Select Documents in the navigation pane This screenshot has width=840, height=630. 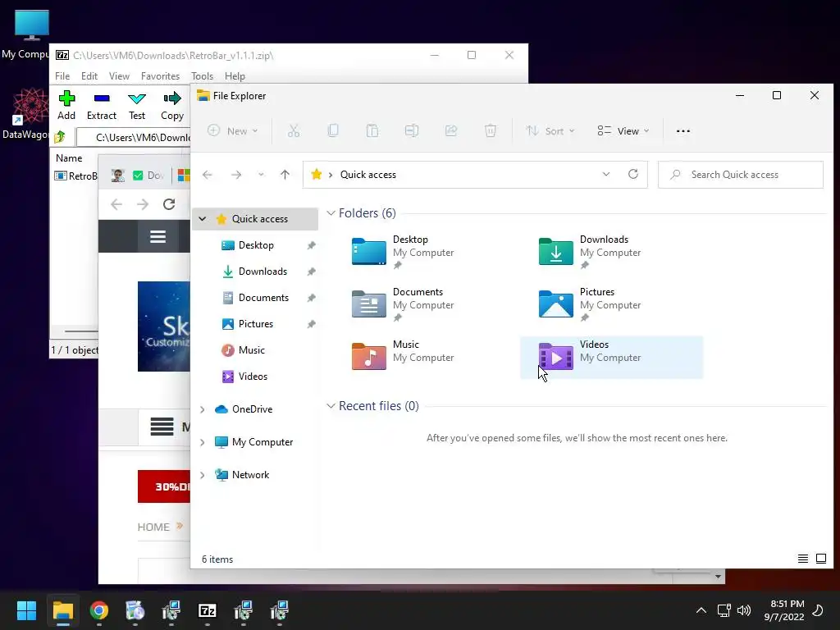coord(263,297)
